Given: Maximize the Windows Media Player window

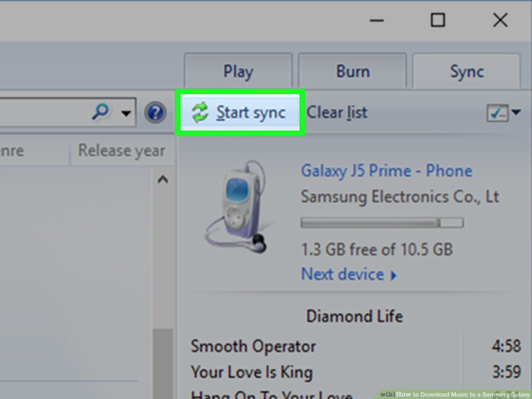Looking at the screenshot, I should click(x=438, y=20).
